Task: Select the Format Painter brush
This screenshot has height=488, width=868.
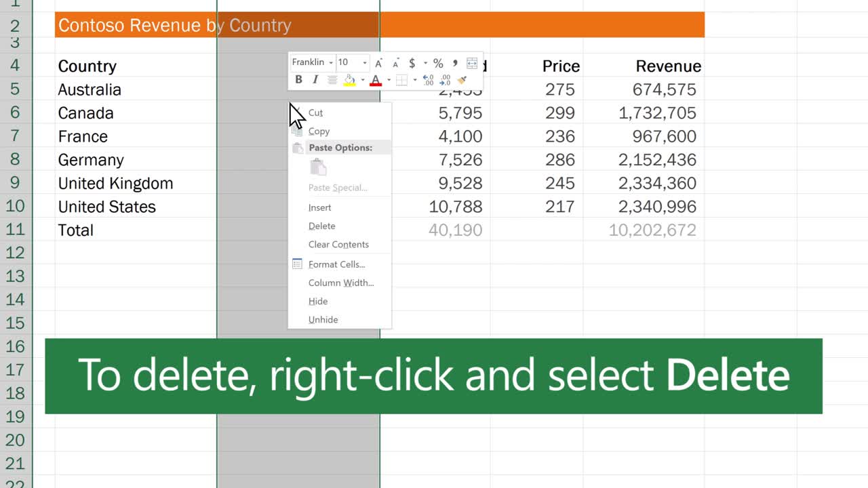Action: [462, 80]
